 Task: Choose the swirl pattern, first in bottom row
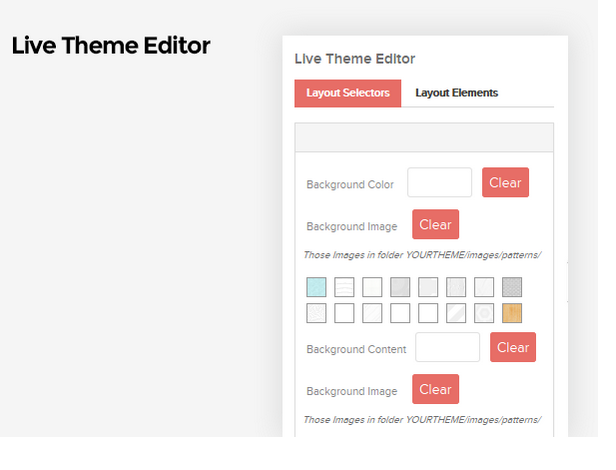tap(316, 313)
